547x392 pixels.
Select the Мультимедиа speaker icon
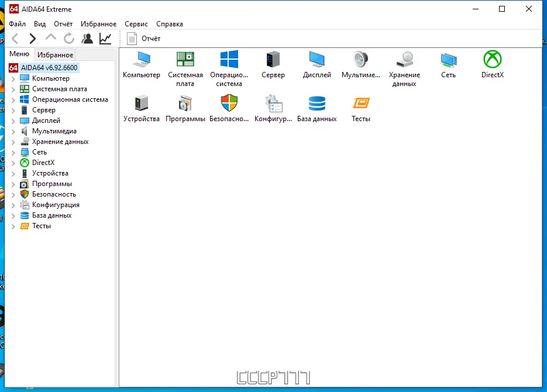[x=360, y=61]
